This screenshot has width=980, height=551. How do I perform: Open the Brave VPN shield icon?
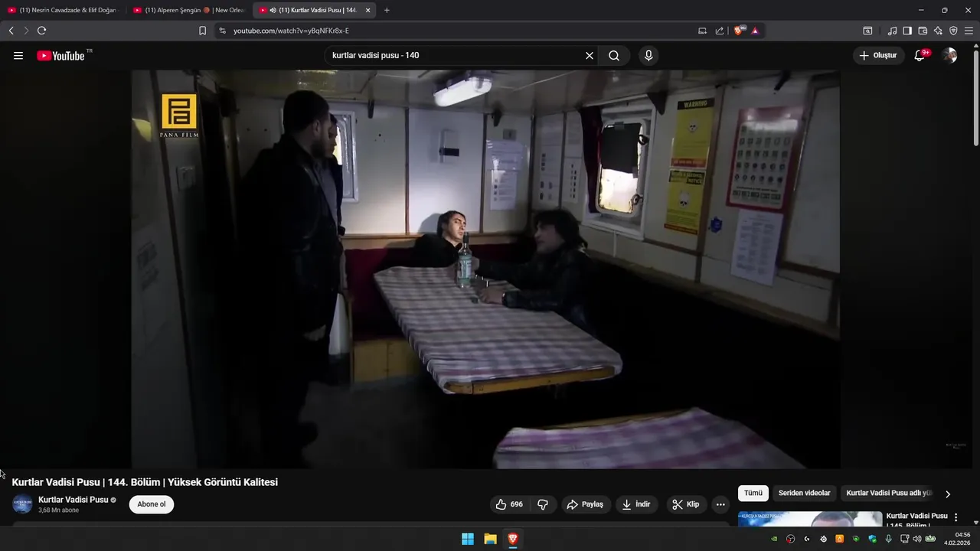coord(953,31)
